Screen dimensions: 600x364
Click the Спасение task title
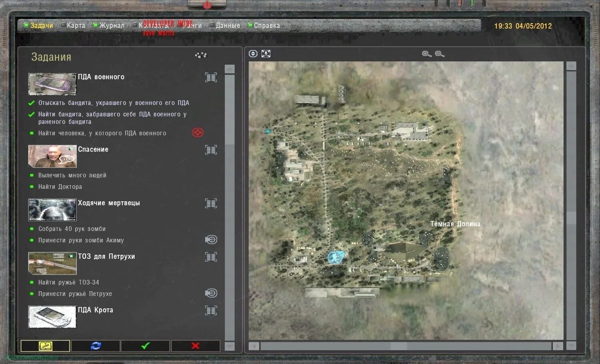pyautogui.click(x=93, y=149)
